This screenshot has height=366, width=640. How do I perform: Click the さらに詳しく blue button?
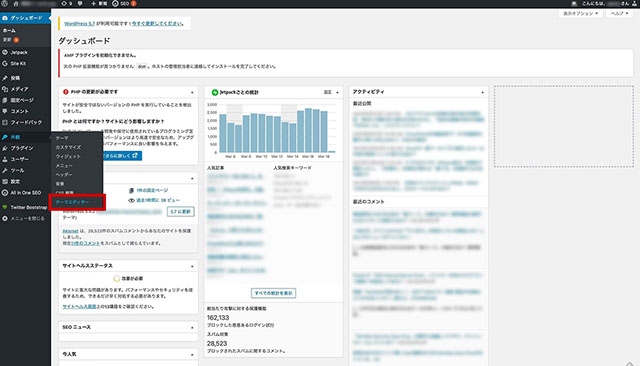click(122, 155)
